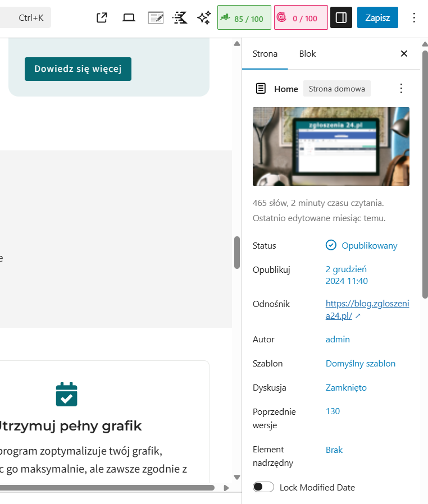Image resolution: width=428 pixels, height=504 pixels.
Task: Toggle the settings sidebar panel icon
Action: tap(340, 18)
